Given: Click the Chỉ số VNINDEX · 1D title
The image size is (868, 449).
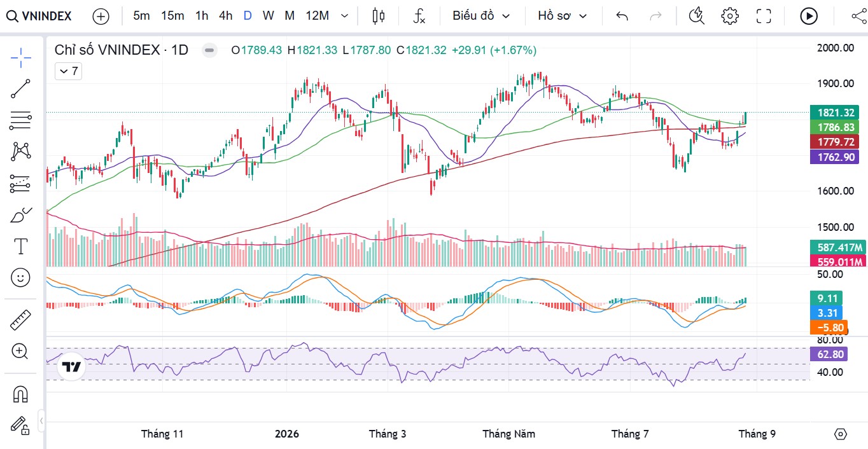Looking at the screenshot, I should [x=122, y=50].
